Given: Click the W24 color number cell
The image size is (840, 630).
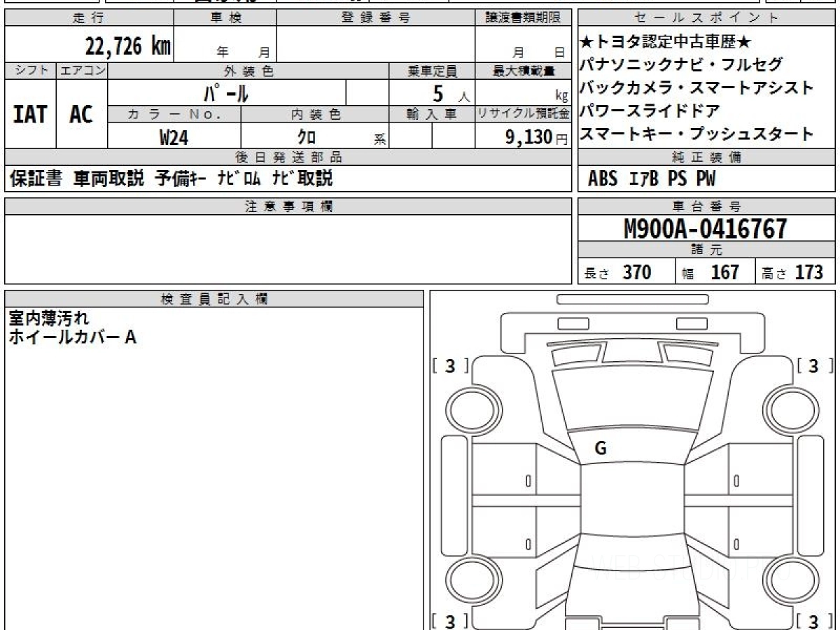Looking at the screenshot, I should pyautogui.click(x=174, y=137).
